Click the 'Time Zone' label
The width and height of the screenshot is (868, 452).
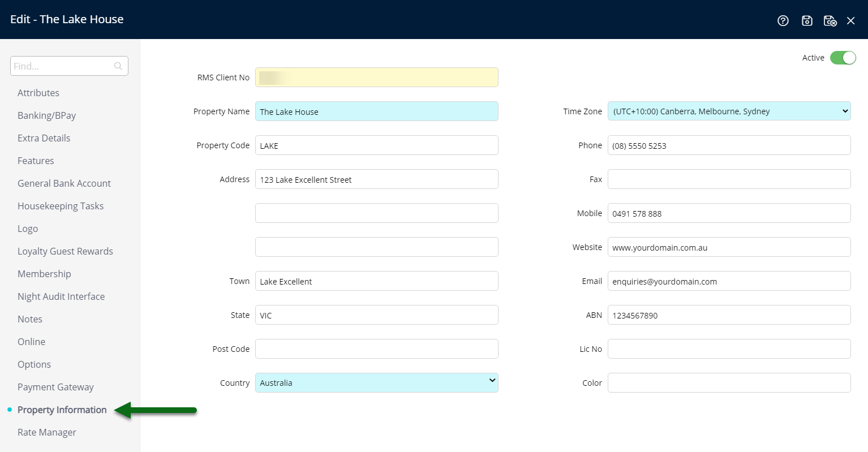click(x=582, y=111)
